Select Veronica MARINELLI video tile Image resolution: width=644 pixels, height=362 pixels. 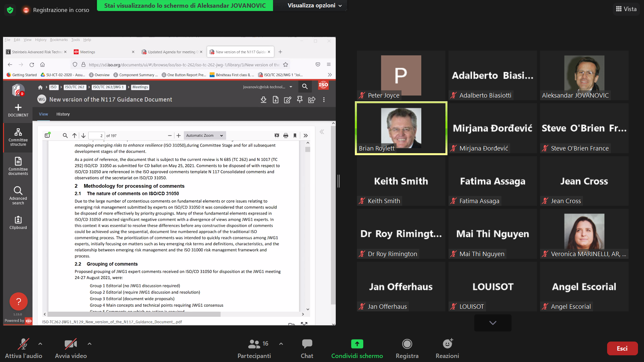[584, 234]
